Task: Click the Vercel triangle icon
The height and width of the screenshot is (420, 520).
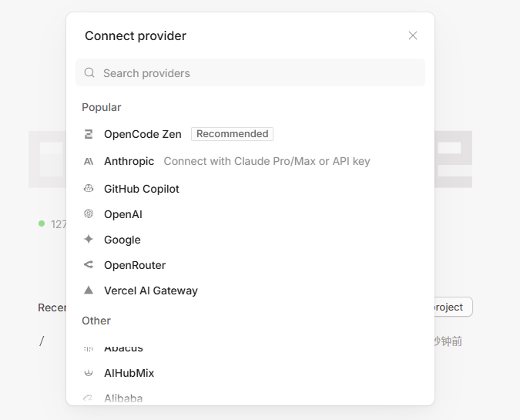Action: (89, 291)
